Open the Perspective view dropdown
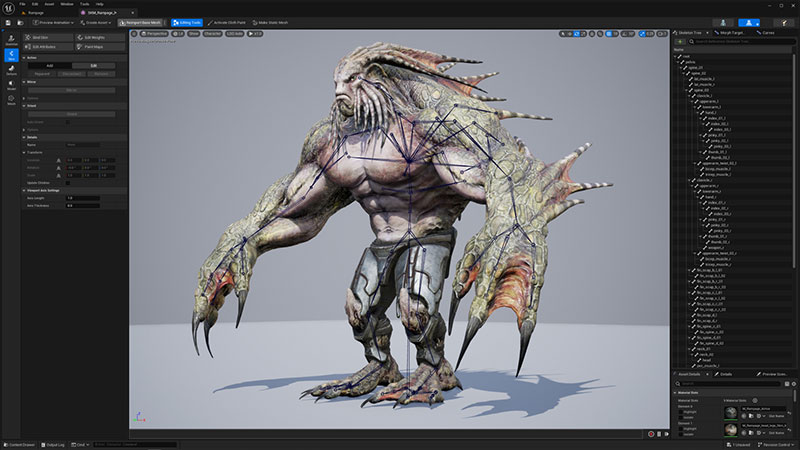Viewport: 800px width, 450px height. coord(154,34)
